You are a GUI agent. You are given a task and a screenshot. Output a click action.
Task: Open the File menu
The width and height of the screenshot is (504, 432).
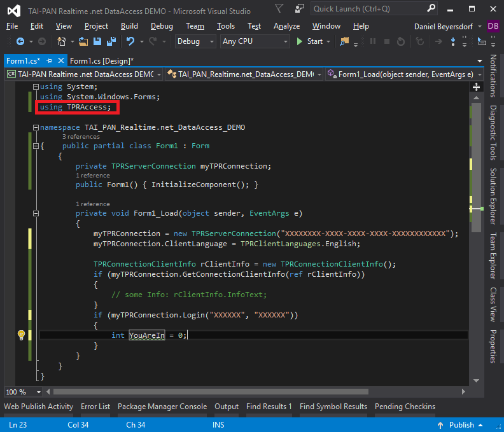12,26
